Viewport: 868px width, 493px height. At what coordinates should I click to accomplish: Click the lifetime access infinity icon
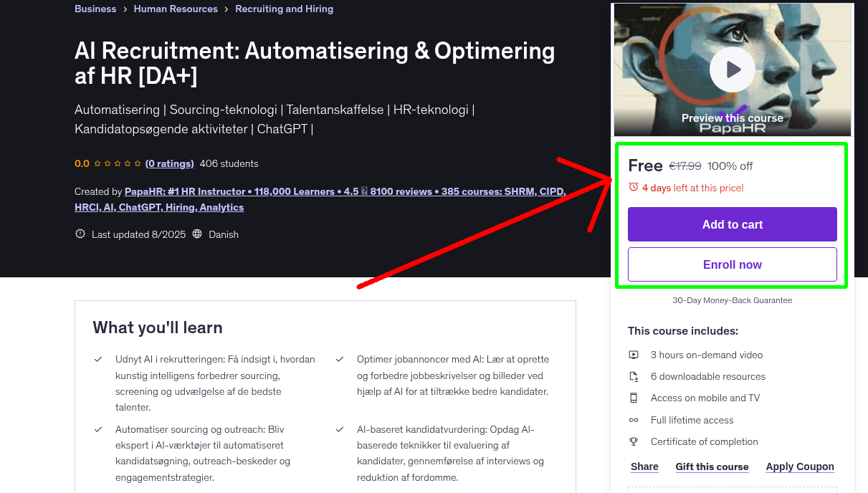tap(634, 420)
